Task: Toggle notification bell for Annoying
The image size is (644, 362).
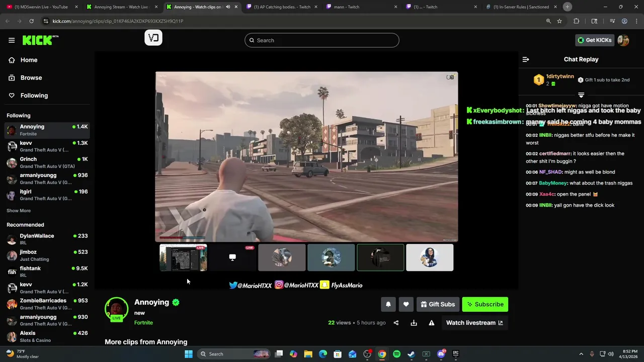Action: click(388, 304)
